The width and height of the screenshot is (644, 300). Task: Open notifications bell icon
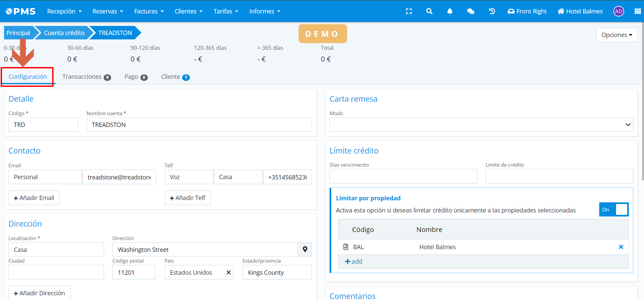click(450, 11)
